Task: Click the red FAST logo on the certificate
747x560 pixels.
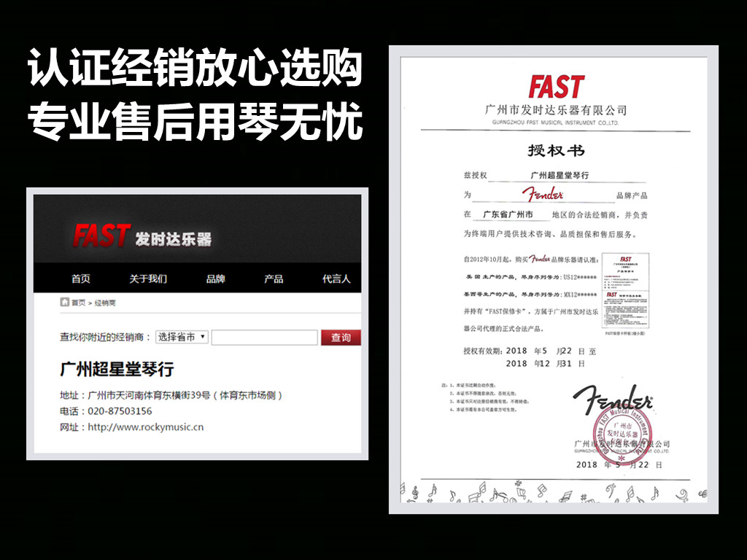Action: [557, 87]
